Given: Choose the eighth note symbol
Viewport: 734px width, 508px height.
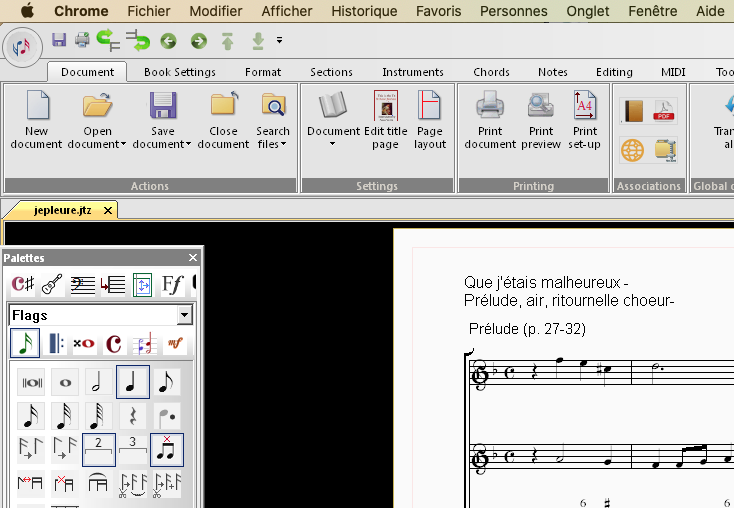Looking at the screenshot, I should click(166, 382).
